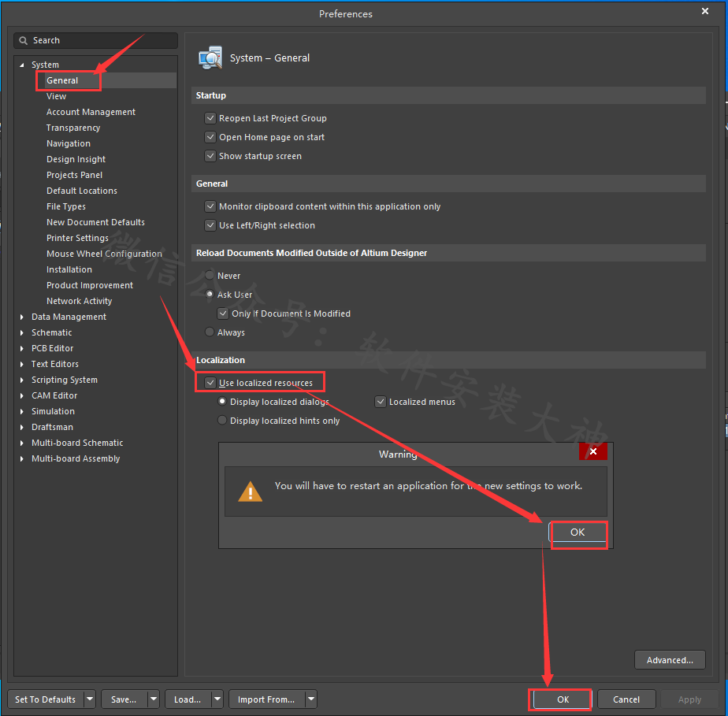Expand the PCB Editor node
The image size is (728, 716).
coord(22,348)
